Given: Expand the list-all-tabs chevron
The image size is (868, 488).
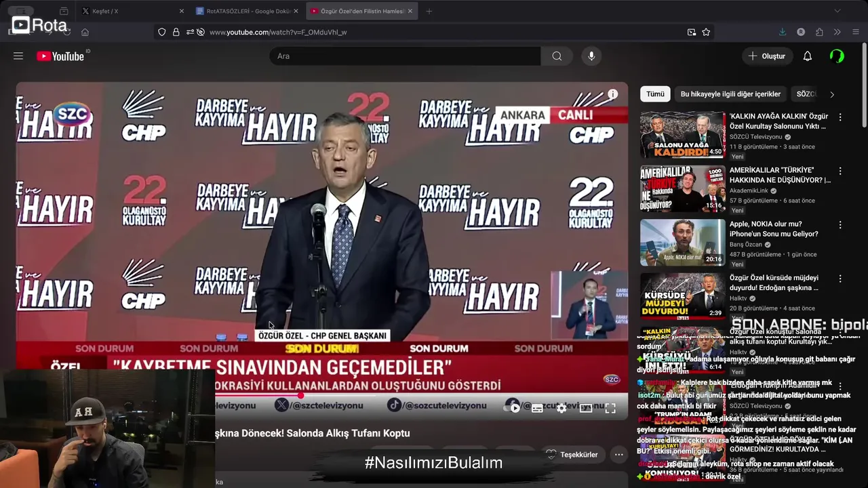Looking at the screenshot, I should click(837, 11).
